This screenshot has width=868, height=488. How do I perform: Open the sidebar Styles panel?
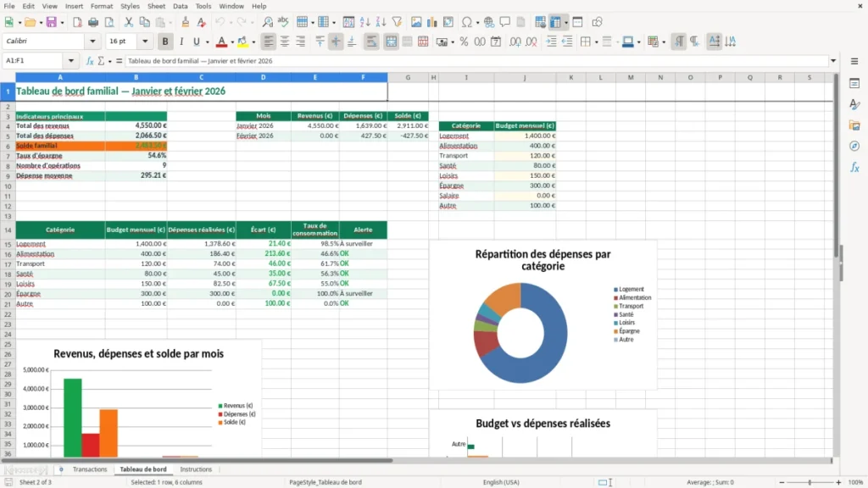pyautogui.click(x=854, y=104)
